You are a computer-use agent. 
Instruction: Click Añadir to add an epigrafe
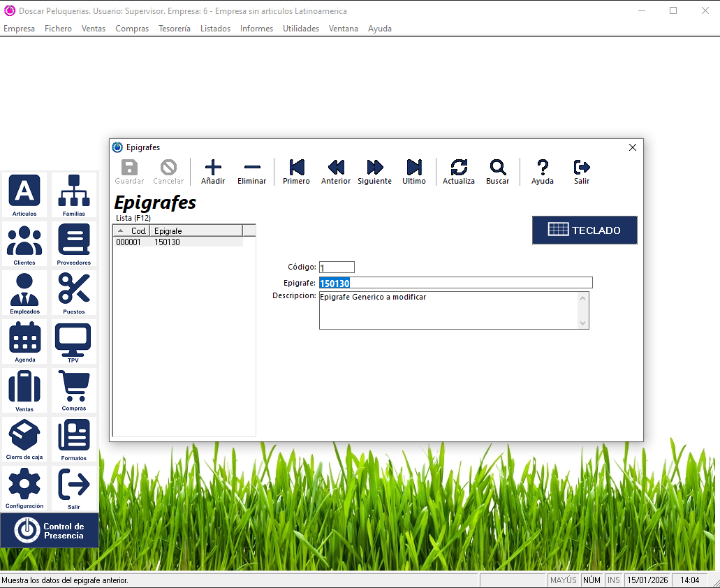click(x=213, y=172)
